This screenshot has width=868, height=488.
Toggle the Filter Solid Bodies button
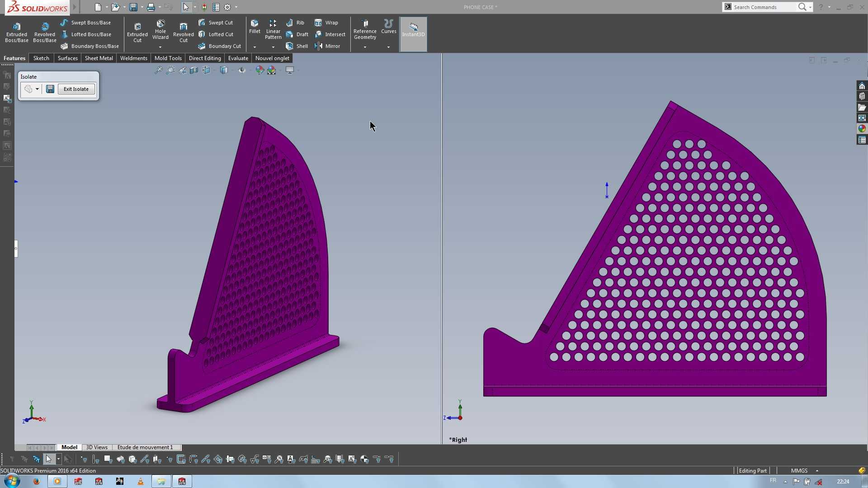pyautogui.click(x=132, y=460)
